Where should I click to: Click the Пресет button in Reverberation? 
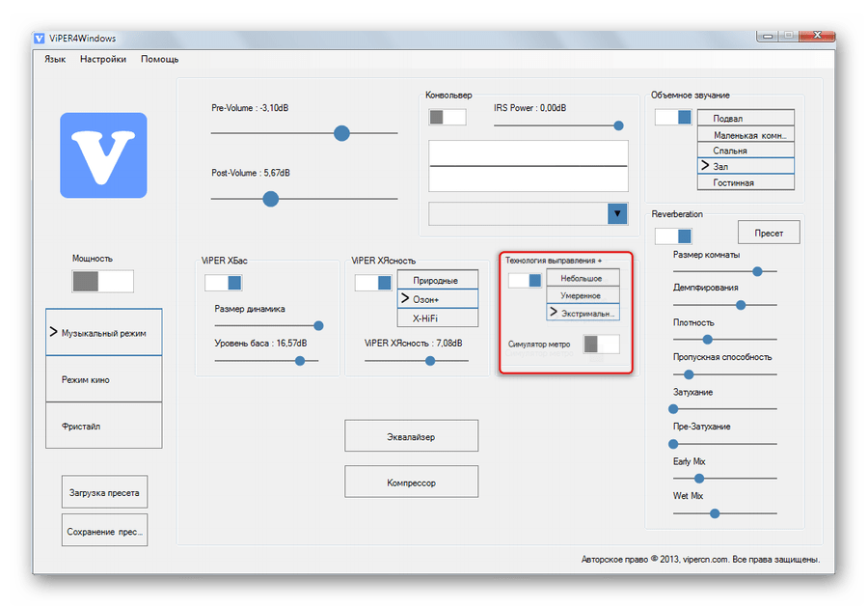click(769, 233)
